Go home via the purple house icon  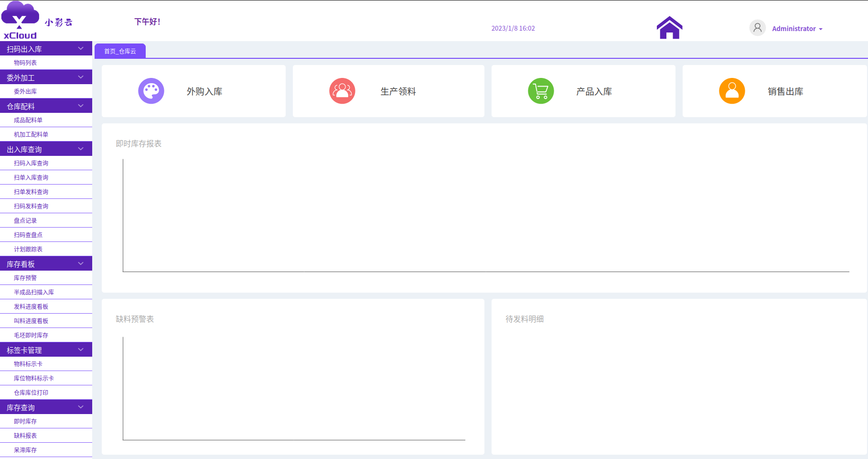click(669, 27)
